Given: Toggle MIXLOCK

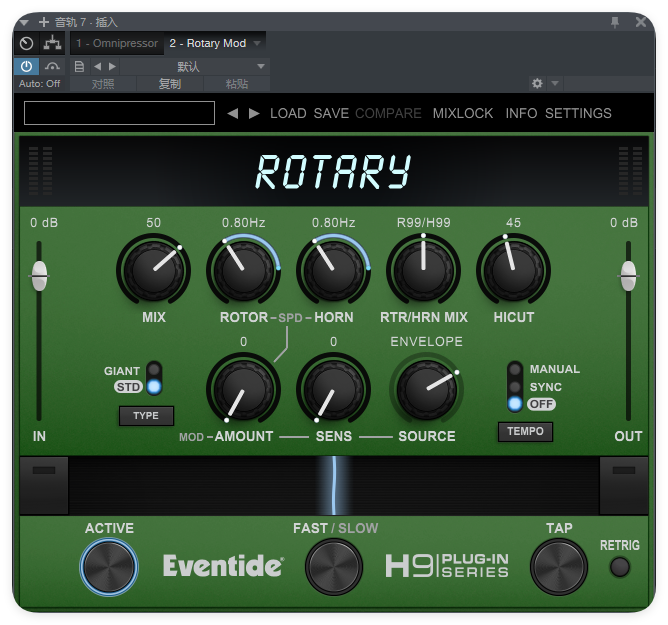Looking at the screenshot, I should coord(463,113).
